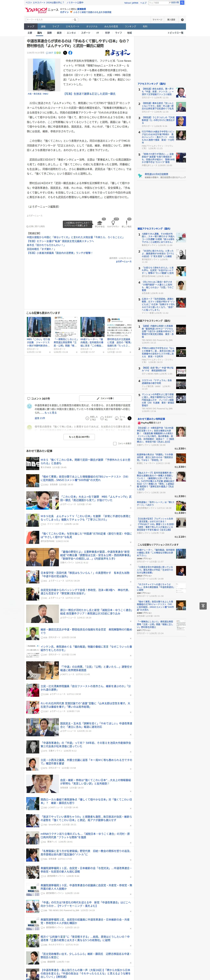
Task: Select the ランキング main tab
Action: pyautogui.click(x=130, y=26)
